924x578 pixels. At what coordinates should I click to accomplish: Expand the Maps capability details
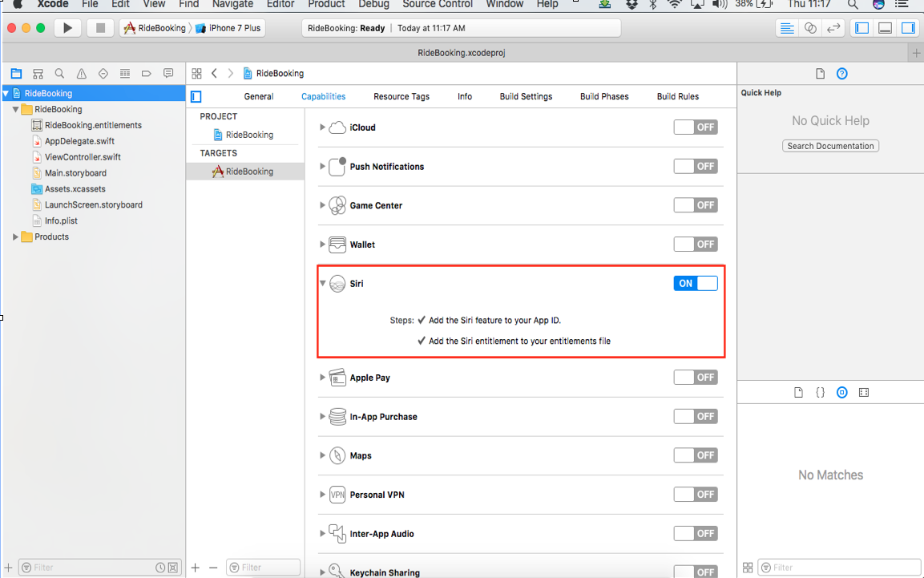pos(322,455)
